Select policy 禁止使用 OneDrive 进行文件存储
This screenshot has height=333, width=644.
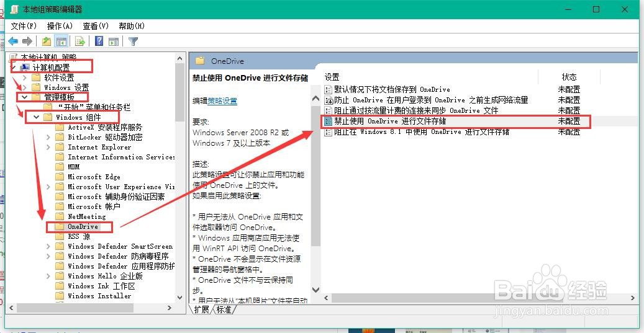point(390,122)
